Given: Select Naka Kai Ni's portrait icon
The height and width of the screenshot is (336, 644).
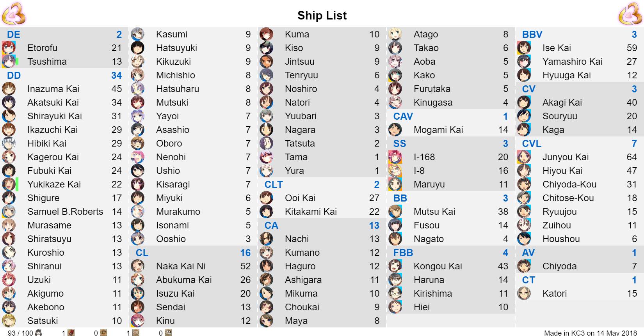Looking at the screenshot, I should (x=137, y=266).
